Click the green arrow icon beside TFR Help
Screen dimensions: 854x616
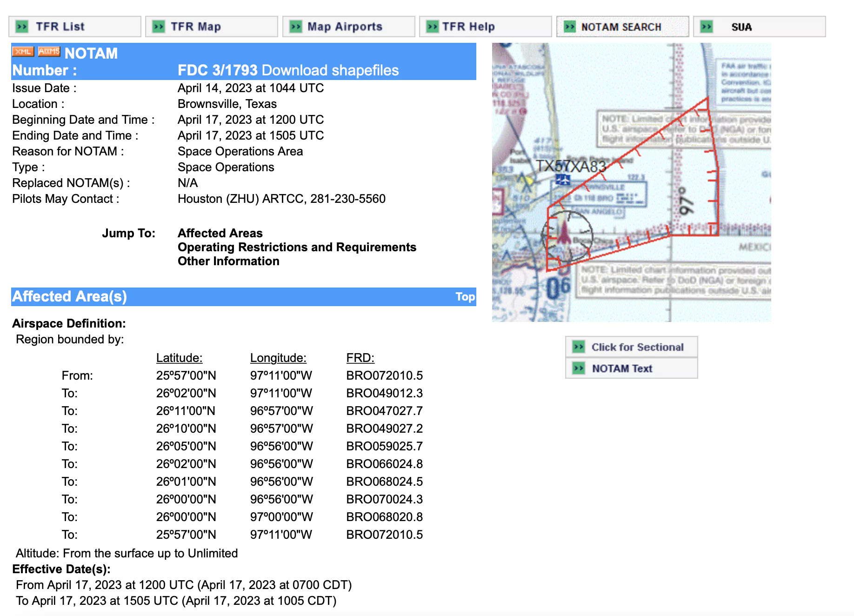[x=433, y=27]
